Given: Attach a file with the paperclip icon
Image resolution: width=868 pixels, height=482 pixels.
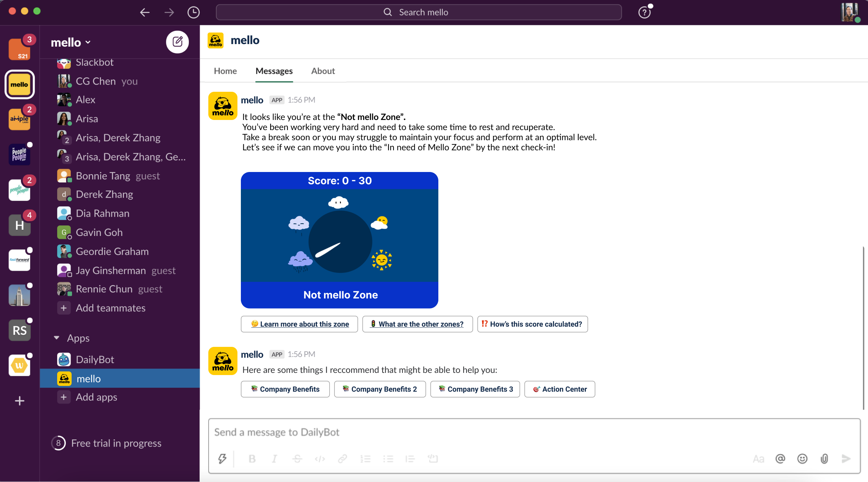Looking at the screenshot, I should tap(824, 459).
